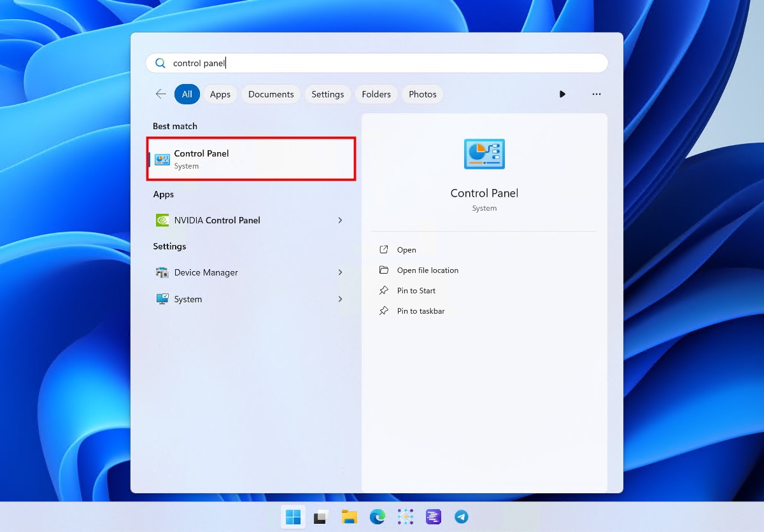Image resolution: width=764 pixels, height=532 pixels.
Task: Select the All filter tab
Action: pos(187,94)
